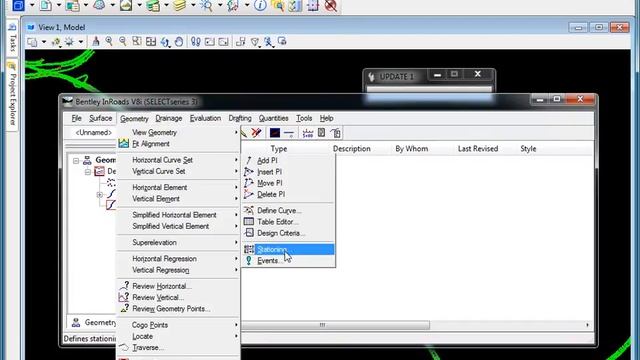The width and height of the screenshot is (640, 360).
Task: Click Zoom In in the View 1 toolbar
Action: click(x=109, y=41)
